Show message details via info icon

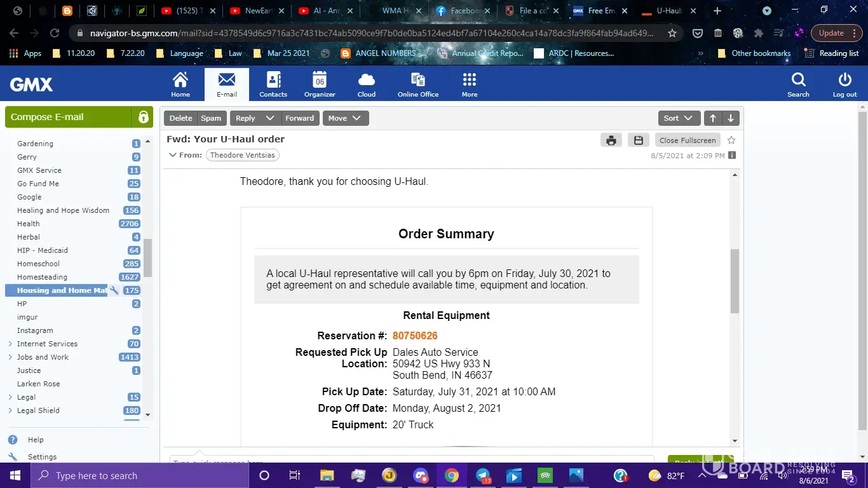[732, 155]
